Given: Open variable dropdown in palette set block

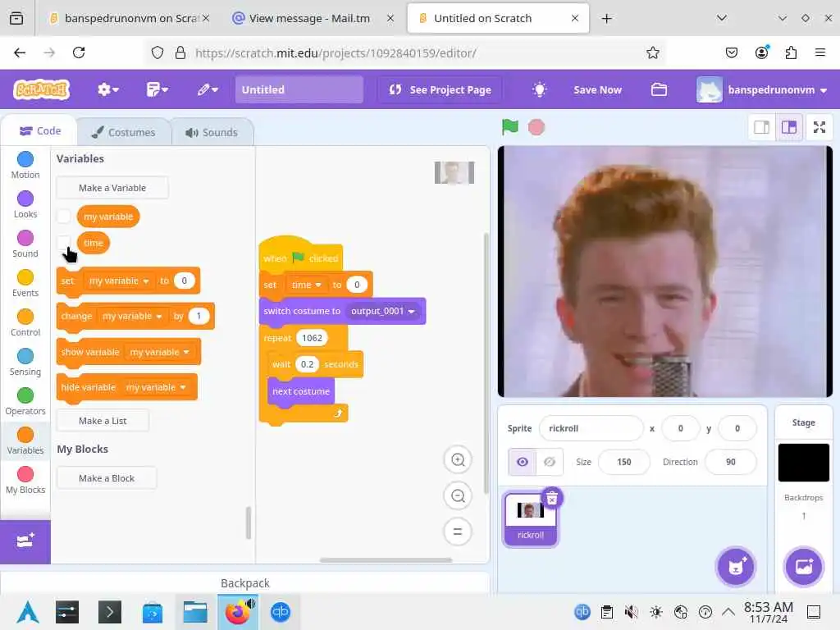Looking at the screenshot, I should [118, 281].
